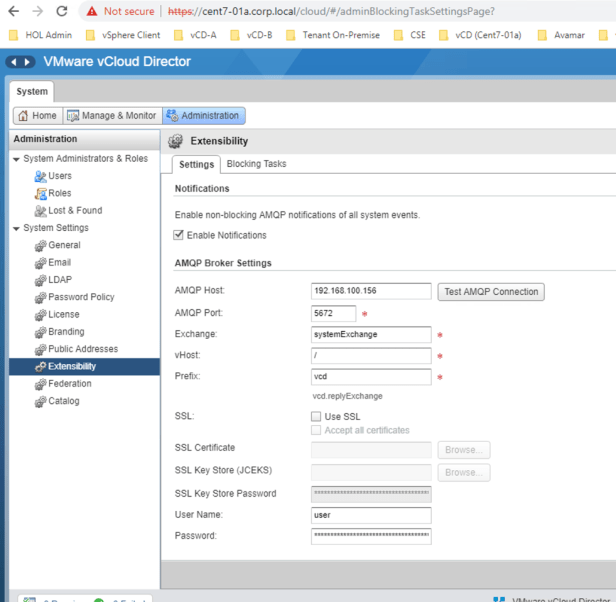Open Manage & Monitor toolbar icon
Viewport: 616px width, 602px height.
(74, 116)
